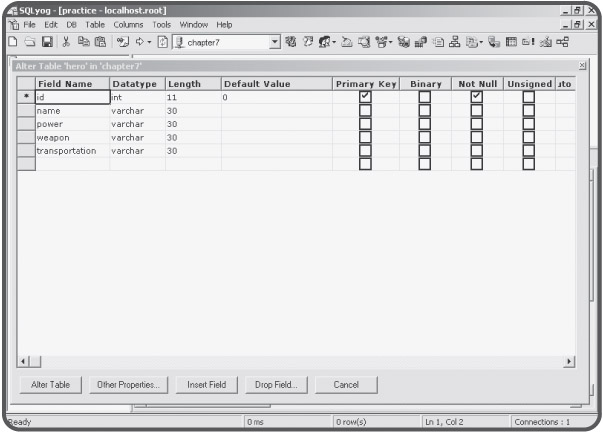Open the Tools menu
The width and height of the screenshot is (603, 433).
point(161,24)
